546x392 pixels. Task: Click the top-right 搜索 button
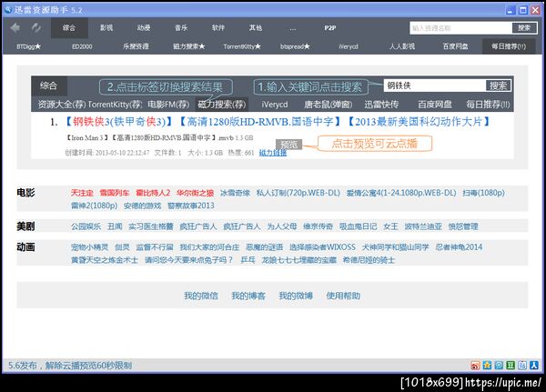[x=524, y=28]
